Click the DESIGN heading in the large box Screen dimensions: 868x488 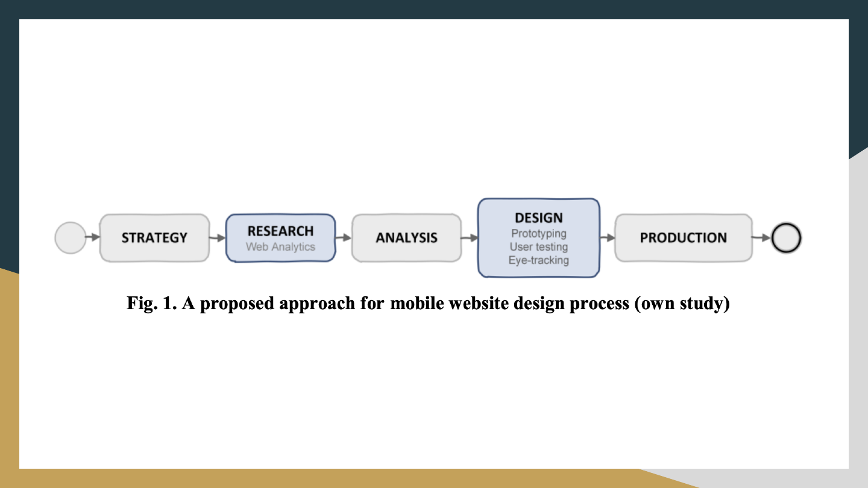pyautogui.click(x=538, y=217)
